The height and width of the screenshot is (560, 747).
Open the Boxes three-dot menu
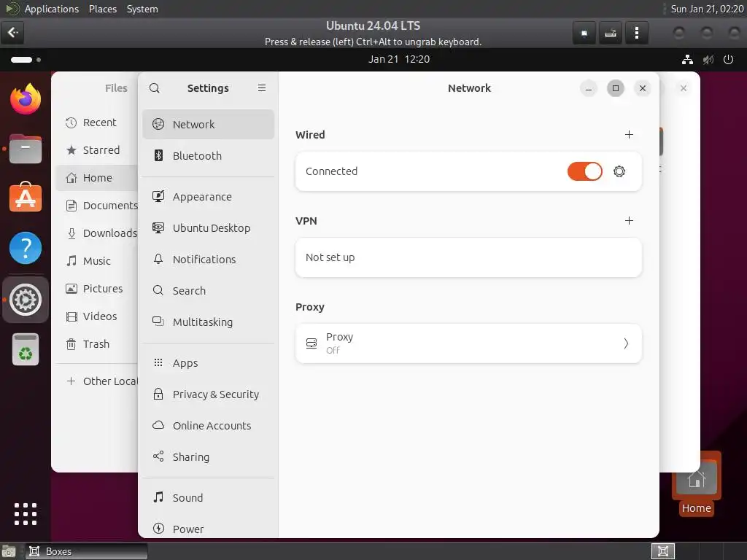pyautogui.click(x=636, y=33)
